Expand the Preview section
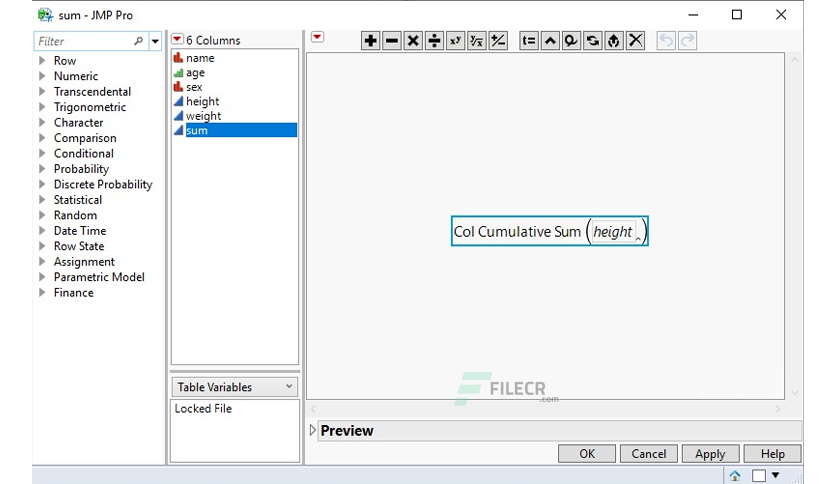This screenshot has width=836, height=484. click(x=313, y=430)
